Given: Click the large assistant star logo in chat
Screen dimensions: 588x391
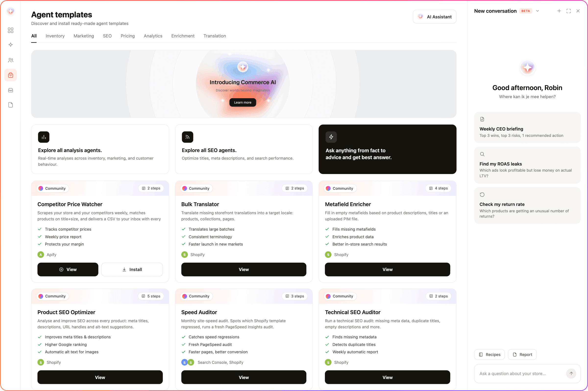Looking at the screenshot, I should [x=527, y=68].
